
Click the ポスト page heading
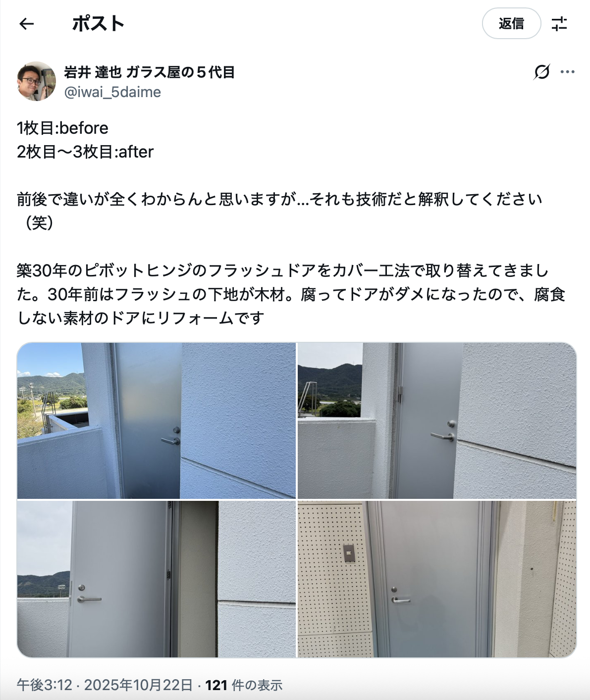(x=98, y=23)
